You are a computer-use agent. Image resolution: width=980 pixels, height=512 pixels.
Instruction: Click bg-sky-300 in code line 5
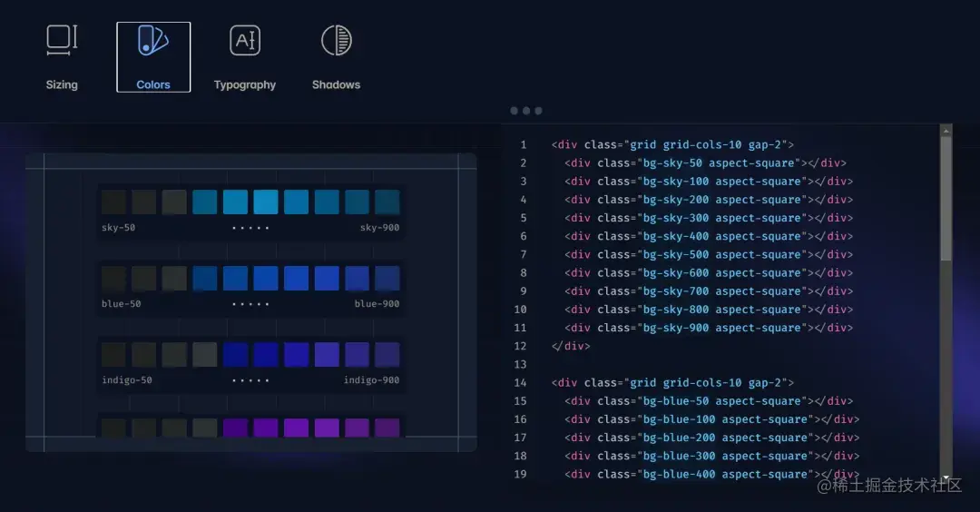pyautogui.click(x=676, y=218)
